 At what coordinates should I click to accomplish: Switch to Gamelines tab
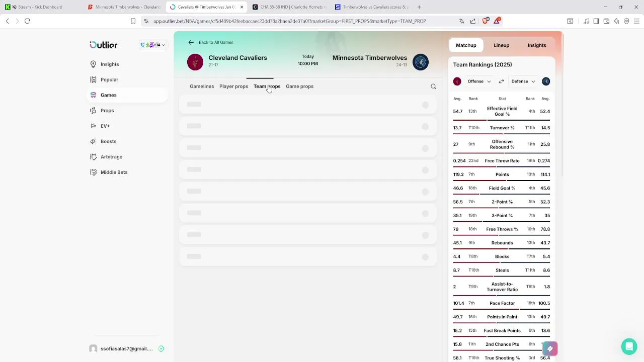pos(202,86)
